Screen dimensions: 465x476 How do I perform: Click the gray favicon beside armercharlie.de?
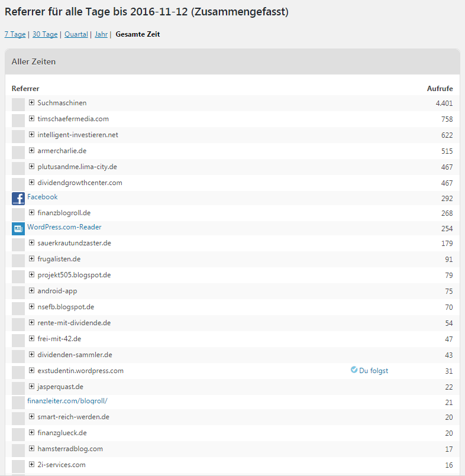[x=18, y=152]
